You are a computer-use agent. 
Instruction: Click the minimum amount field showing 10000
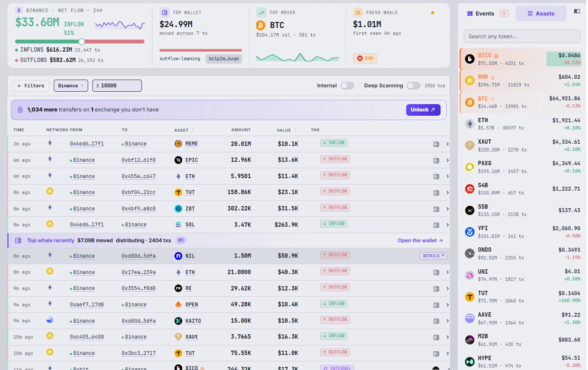click(x=117, y=86)
